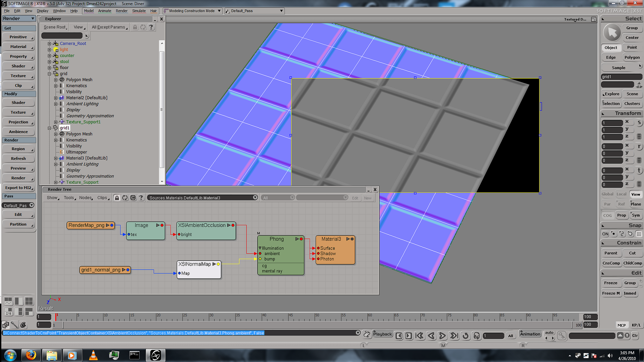Toggle audio playback headphones icon
This screenshot has width=644, height=362.
[x=477, y=336]
